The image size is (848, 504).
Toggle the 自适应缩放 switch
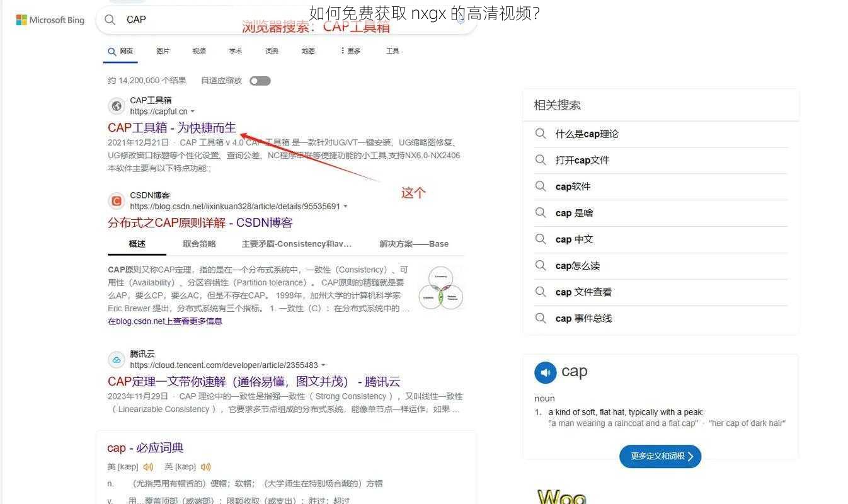click(x=260, y=81)
